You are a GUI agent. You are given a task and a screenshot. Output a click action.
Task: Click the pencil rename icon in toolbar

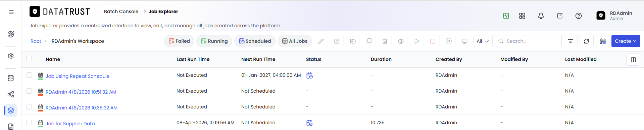pos(321,41)
